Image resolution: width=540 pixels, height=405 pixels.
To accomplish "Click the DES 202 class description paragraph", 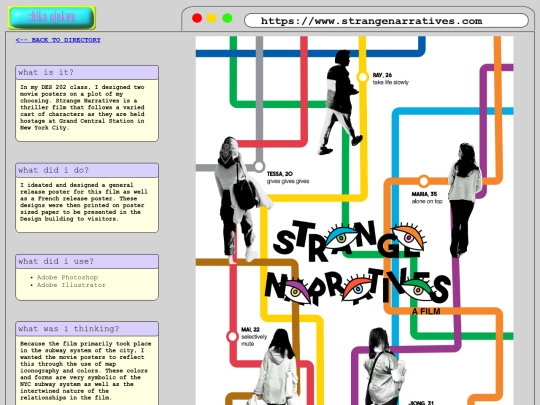I will [83, 107].
